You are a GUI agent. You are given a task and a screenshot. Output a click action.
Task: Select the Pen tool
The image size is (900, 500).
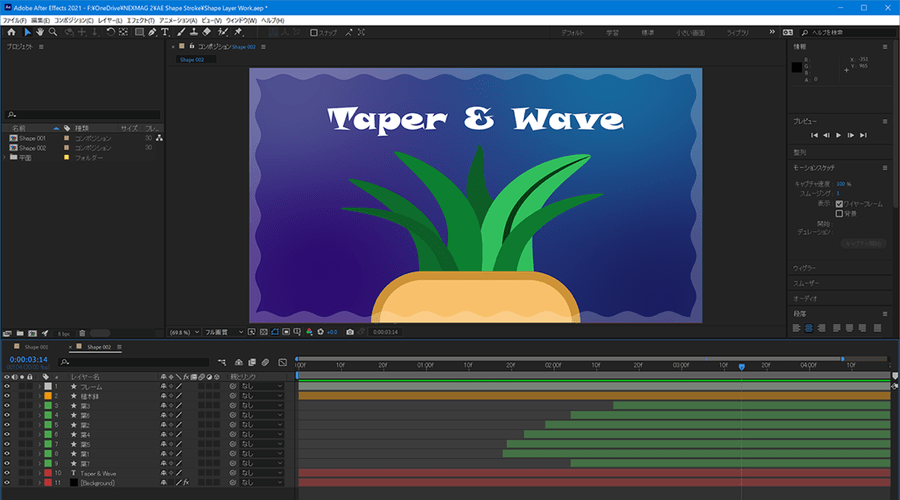click(x=151, y=32)
